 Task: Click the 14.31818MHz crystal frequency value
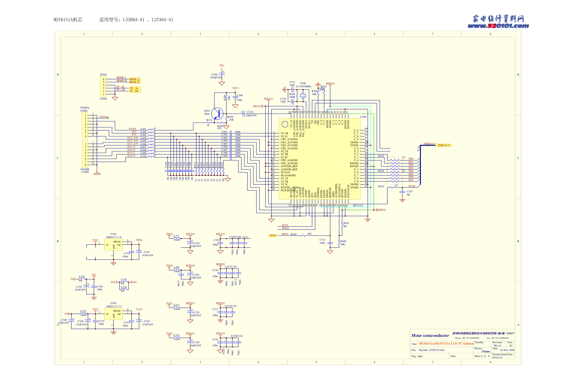click(303, 86)
